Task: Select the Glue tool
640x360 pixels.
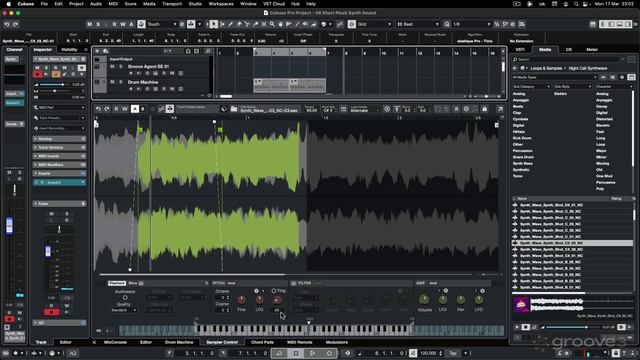Action: tap(256, 24)
